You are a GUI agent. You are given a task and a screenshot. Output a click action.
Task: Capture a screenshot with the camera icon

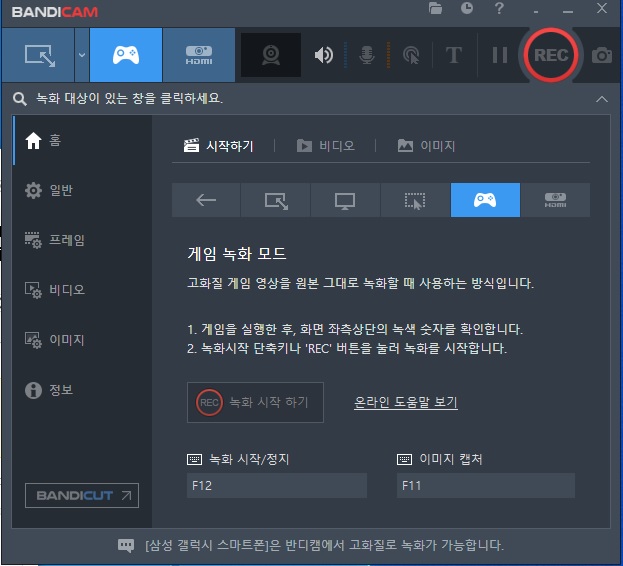602,55
